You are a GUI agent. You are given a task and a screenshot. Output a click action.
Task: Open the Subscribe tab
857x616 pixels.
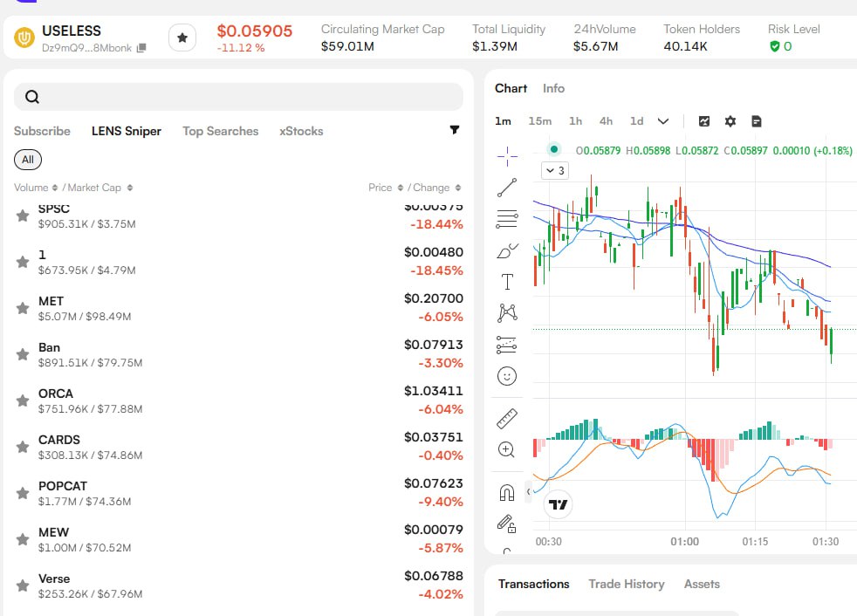tap(42, 131)
